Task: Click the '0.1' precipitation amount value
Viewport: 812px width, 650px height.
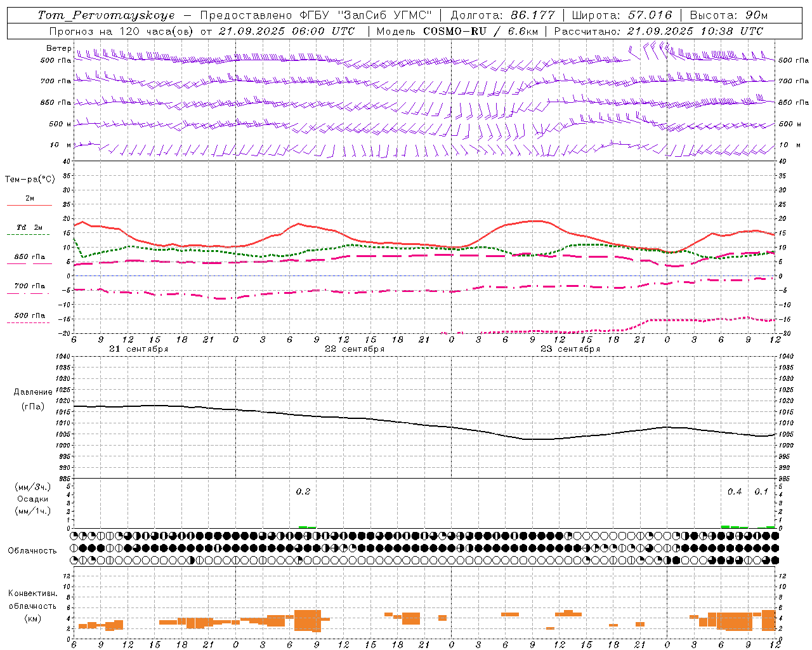Action: (761, 491)
